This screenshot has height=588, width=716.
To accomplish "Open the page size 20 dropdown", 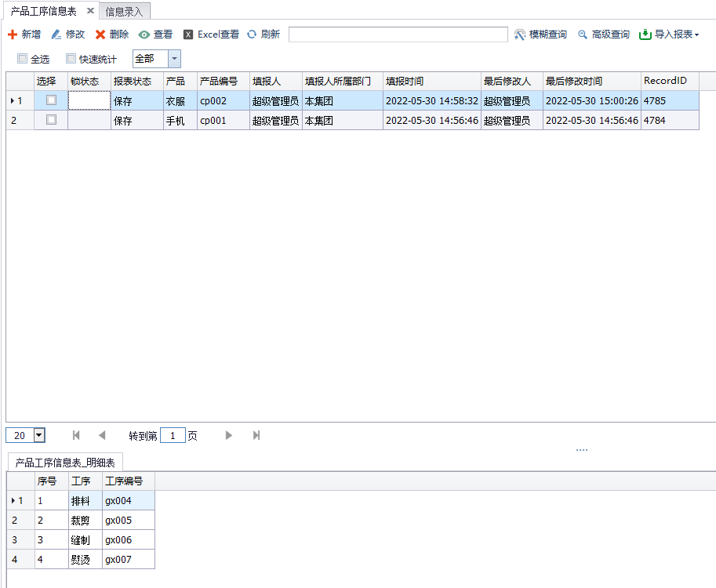I will click(x=39, y=435).
